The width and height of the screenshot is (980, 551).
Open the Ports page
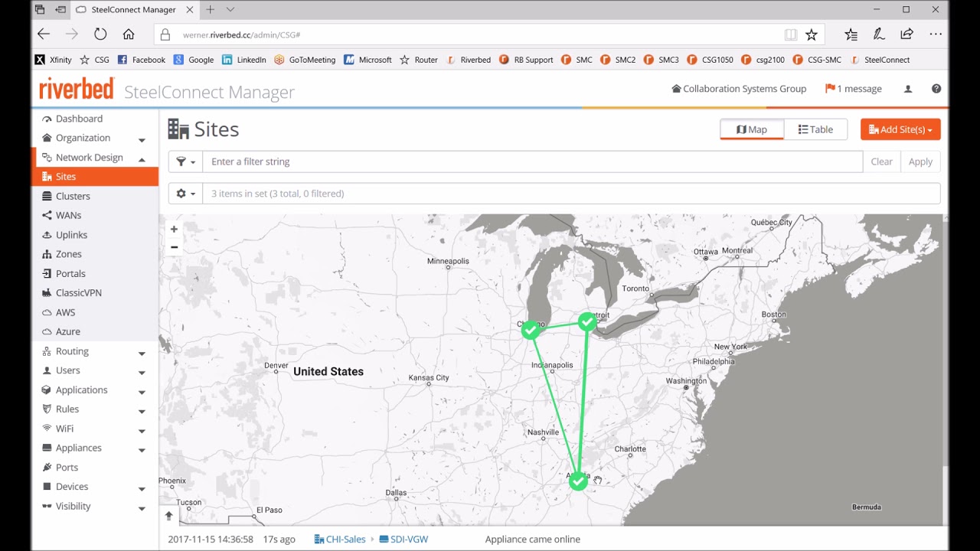[67, 468]
